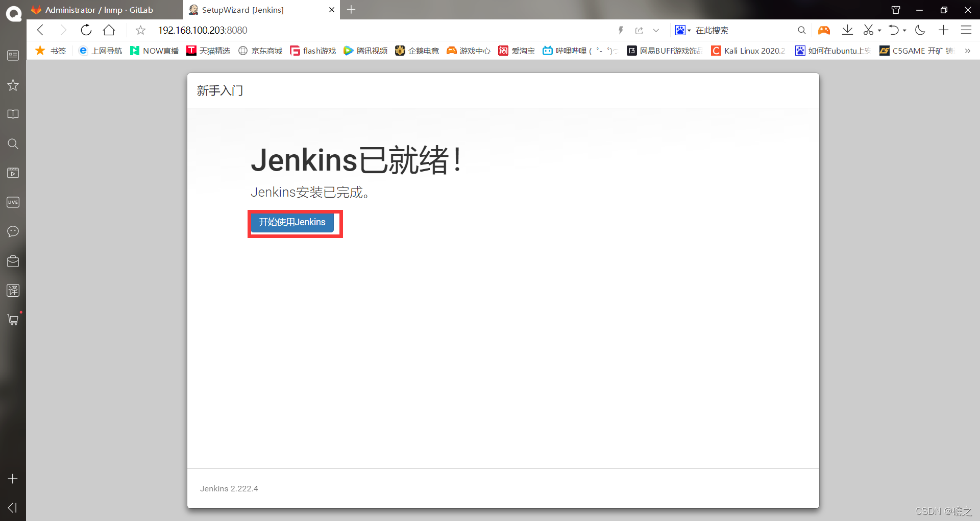
Task: Open the shopping cart sidebar icon
Action: click(x=13, y=320)
